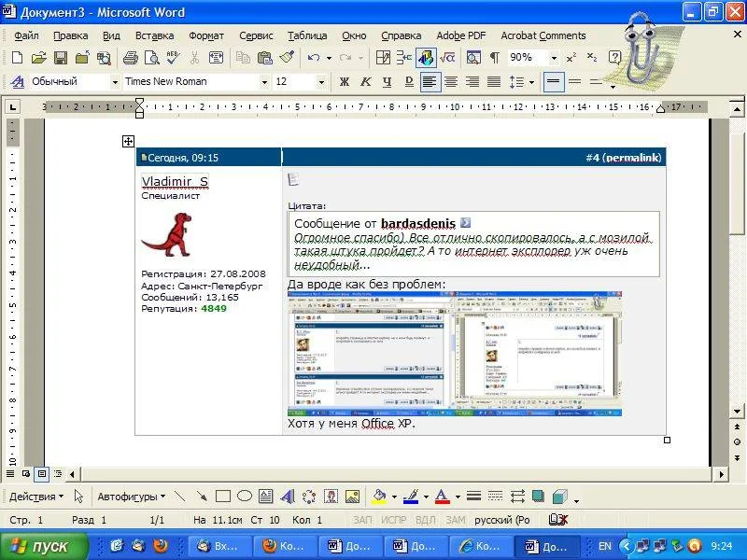
Task: Insert WordArt from the drawing toolbar
Action: tap(288, 497)
